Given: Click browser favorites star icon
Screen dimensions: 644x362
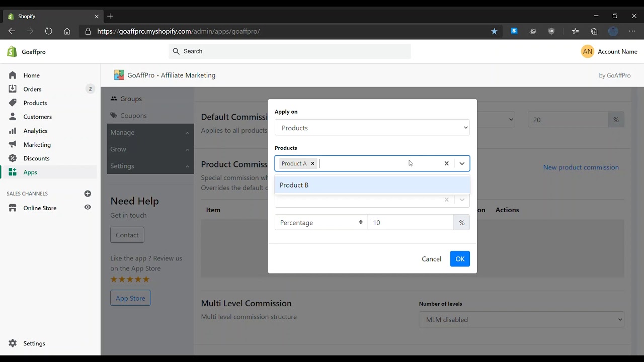Looking at the screenshot, I should point(494,31).
